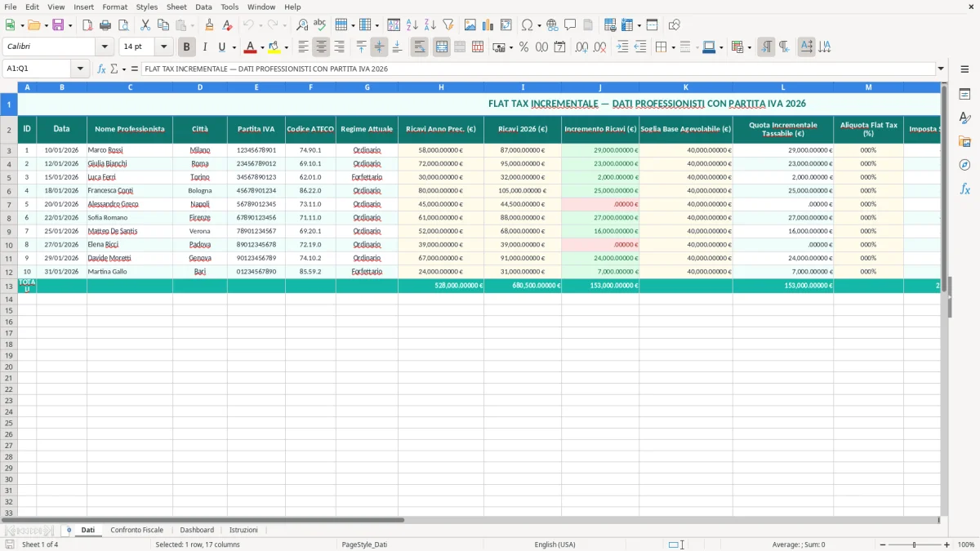Open the Data menu

203,7
